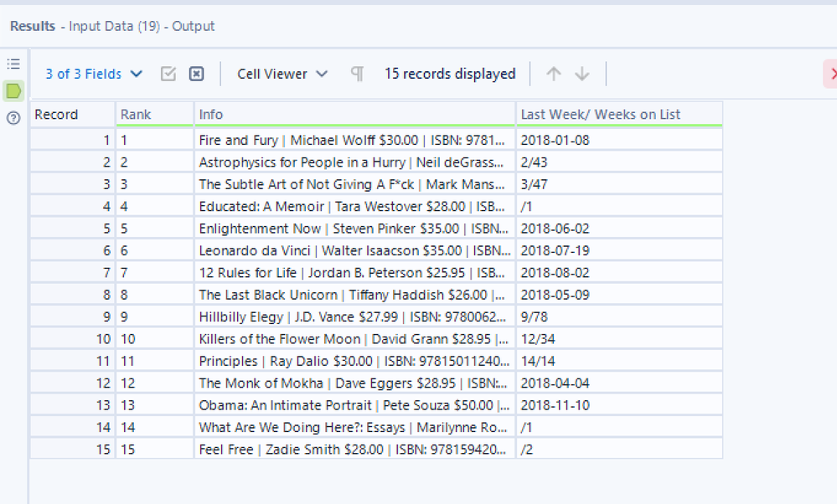Open the Cell Viewer dropdown
Image resolution: width=837 pixels, height=504 pixels.
point(282,74)
